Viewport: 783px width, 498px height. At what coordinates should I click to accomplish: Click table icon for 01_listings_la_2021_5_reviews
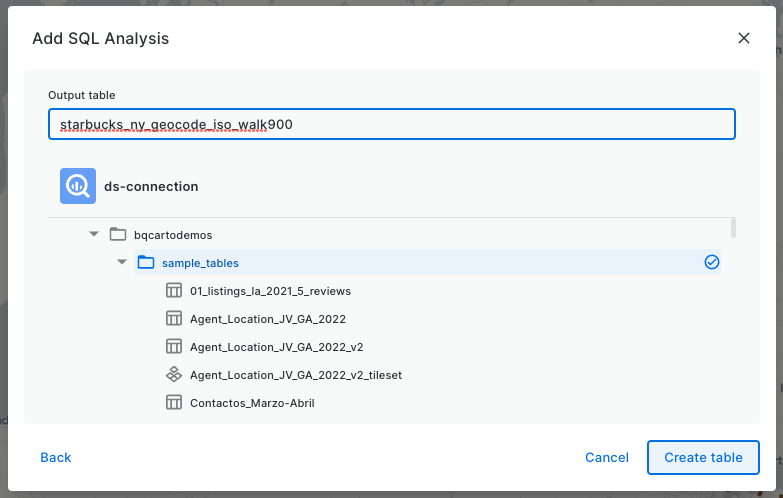pyautogui.click(x=173, y=291)
